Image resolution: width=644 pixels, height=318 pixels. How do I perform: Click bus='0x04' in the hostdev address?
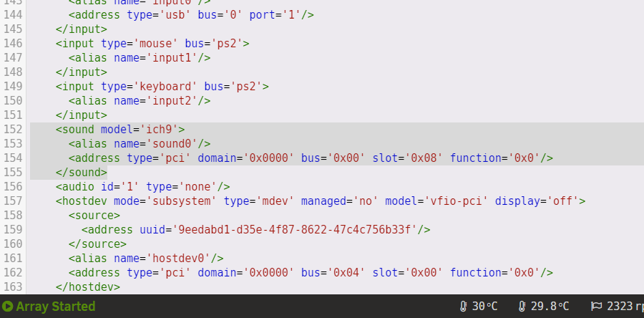(333, 273)
